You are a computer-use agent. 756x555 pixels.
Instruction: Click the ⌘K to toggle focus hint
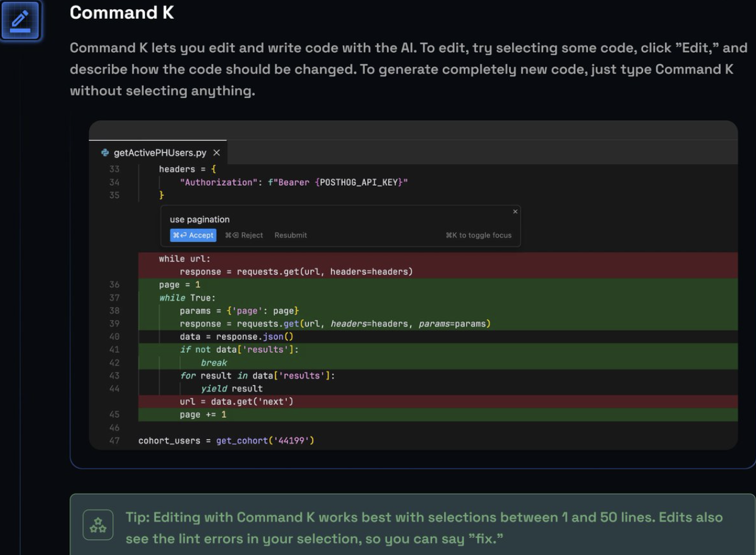[478, 235]
